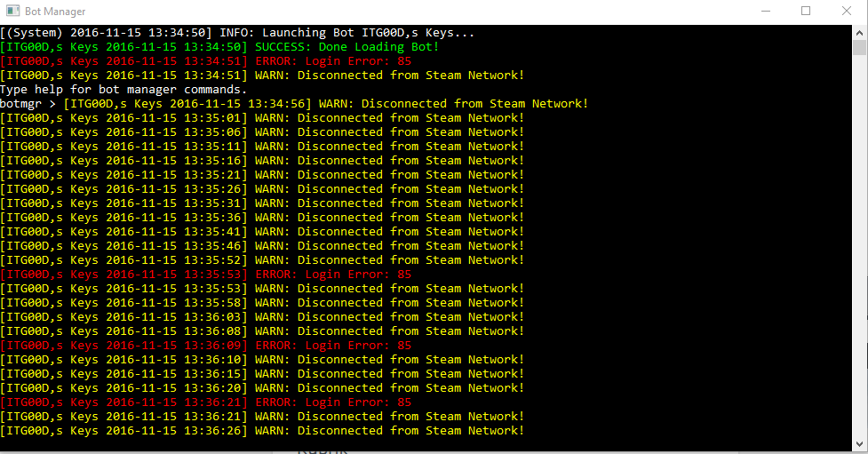Viewport: 868px width, 454px height.
Task: Click the WARN line at 13:35:36
Action: point(262,218)
